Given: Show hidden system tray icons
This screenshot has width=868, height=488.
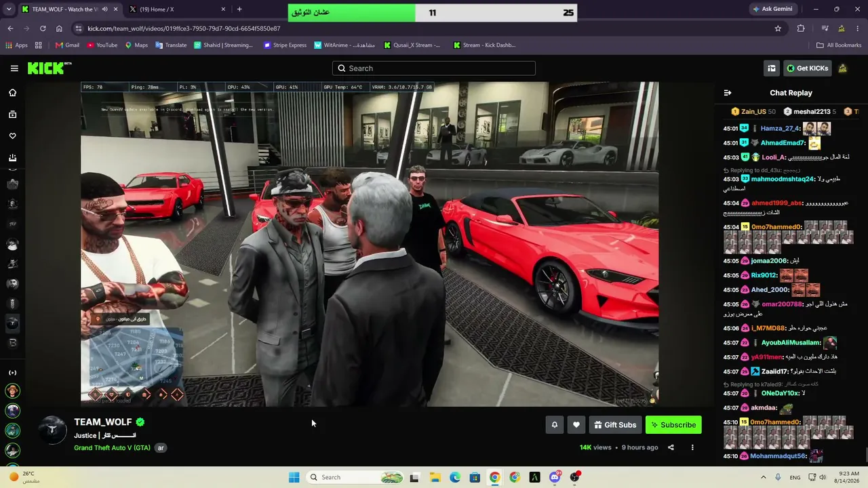Looking at the screenshot, I should (764, 477).
